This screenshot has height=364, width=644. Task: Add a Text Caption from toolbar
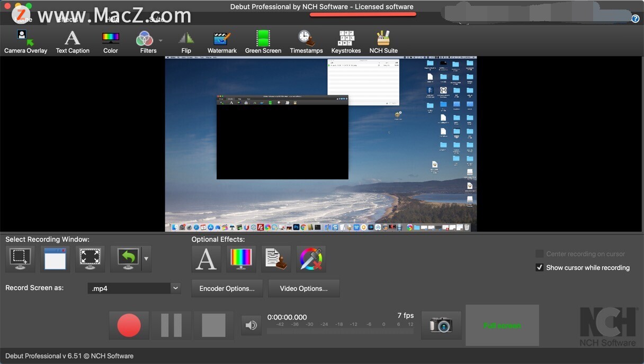[x=73, y=42]
